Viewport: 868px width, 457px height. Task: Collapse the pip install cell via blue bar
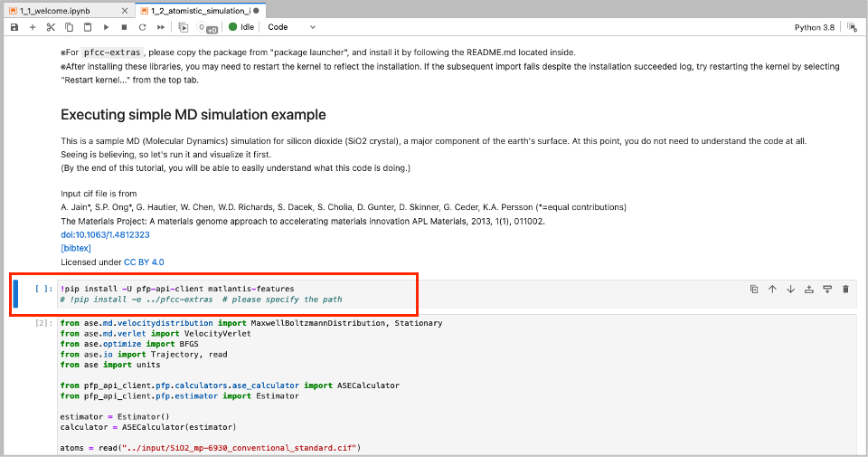[x=15, y=294]
